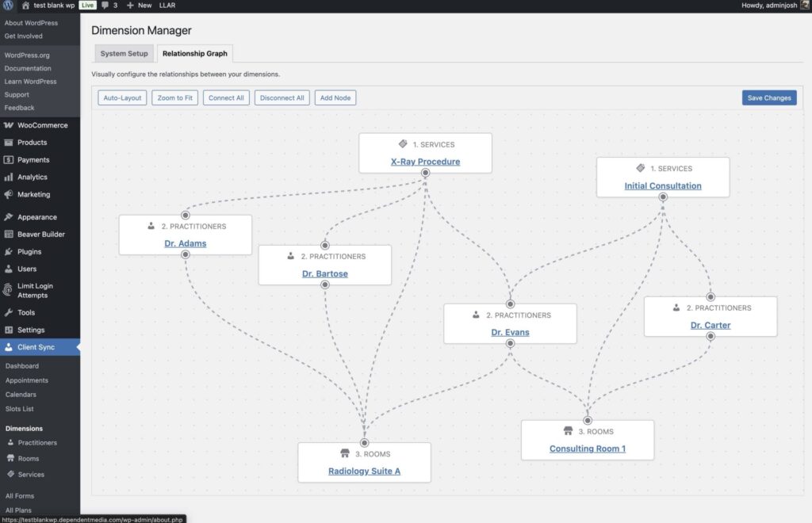Open the Dr. Evans node link
Image resolution: width=812 pixels, height=523 pixels.
[510, 332]
